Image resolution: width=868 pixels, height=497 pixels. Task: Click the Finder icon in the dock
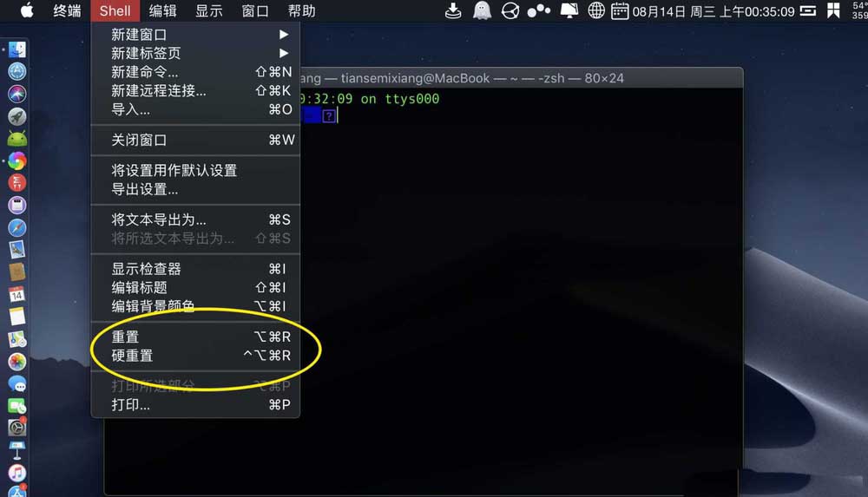tap(17, 49)
